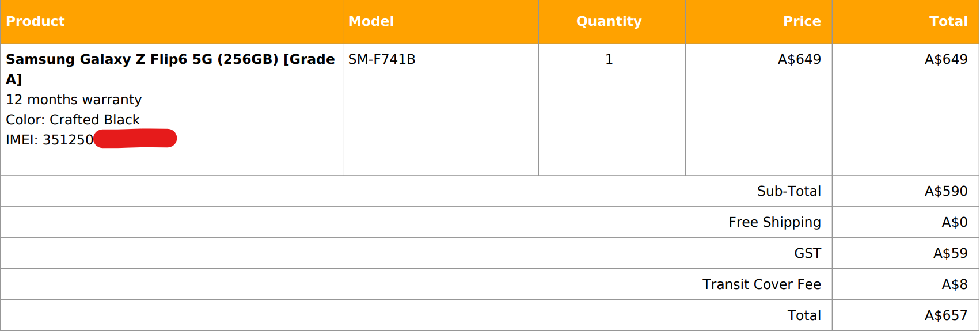Image resolution: width=980 pixels, height=331 pixels.
Task: Click the red redacted IMEI mark
Action: [x=135, y=139]
